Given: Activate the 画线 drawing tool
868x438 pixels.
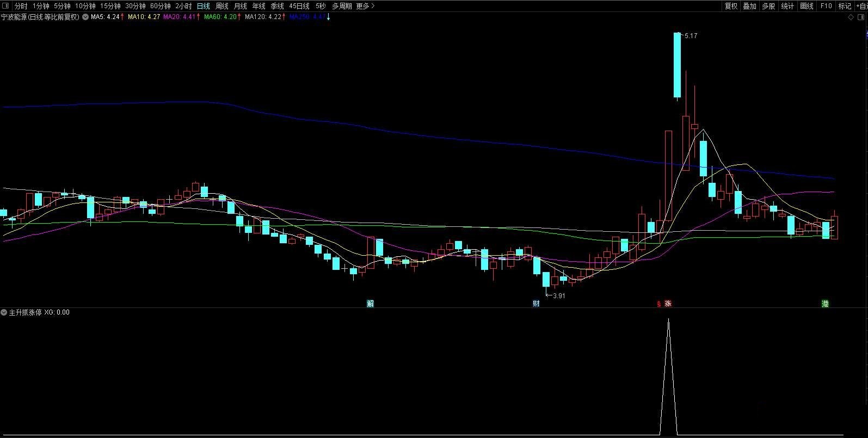Looking at the screenshot, I should click(807, 6).
